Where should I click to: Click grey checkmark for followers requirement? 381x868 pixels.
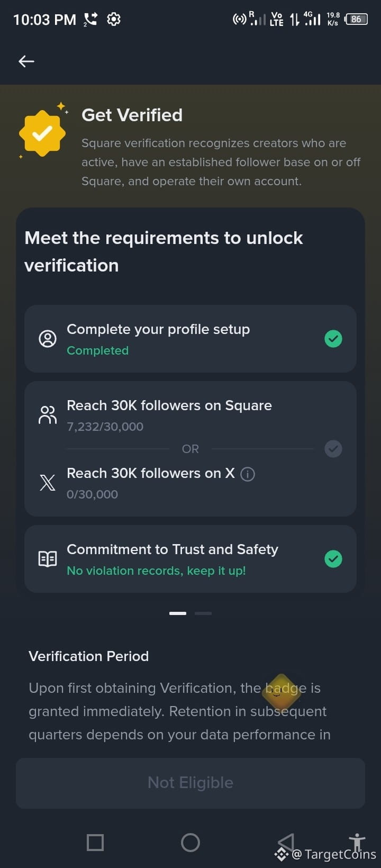[333, 449]
